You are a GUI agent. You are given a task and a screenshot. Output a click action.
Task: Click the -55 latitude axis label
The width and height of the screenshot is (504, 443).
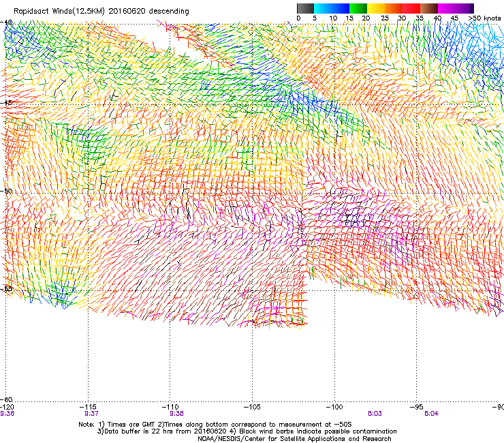pyautogui.click(x=6, y=288)
